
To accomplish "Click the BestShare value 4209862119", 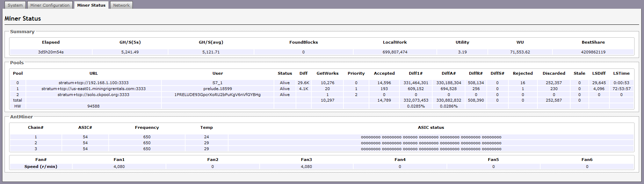I will pyautogui.click(x=593, y=52).
